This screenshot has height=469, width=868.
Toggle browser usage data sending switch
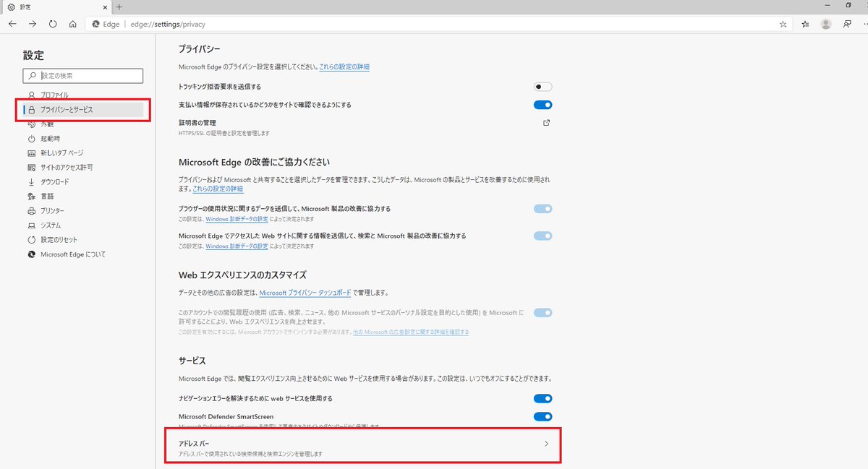click(x=542, y=209)
